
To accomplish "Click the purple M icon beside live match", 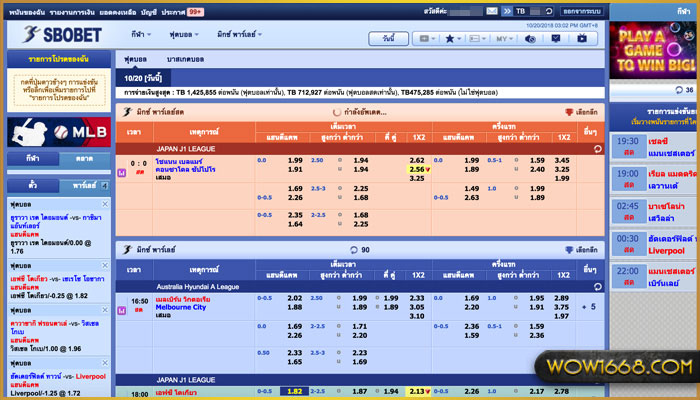I will [122, 172].
